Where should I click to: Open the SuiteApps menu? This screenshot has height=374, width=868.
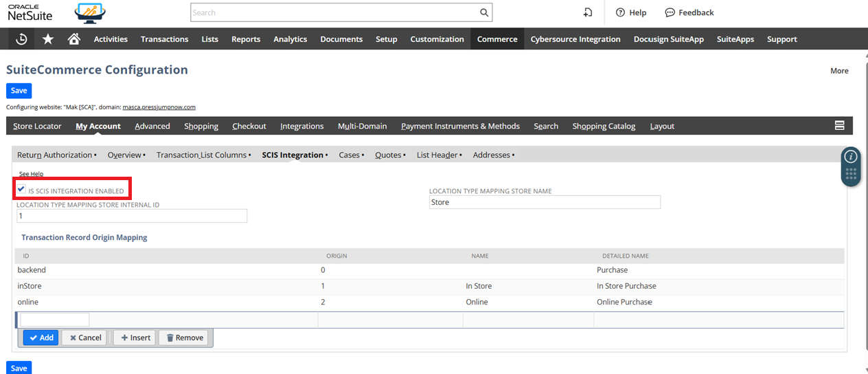coord(735,39)
